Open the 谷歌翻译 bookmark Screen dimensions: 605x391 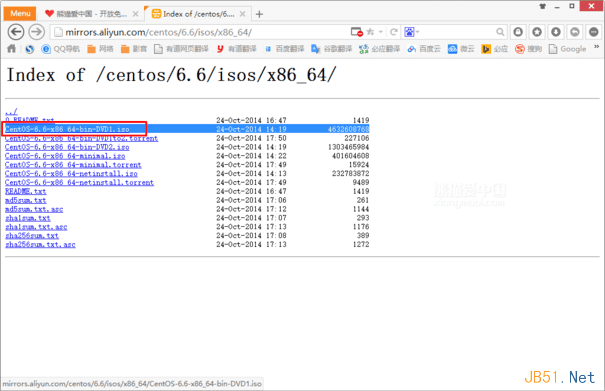pyautogui.click(x=332, y=49)
